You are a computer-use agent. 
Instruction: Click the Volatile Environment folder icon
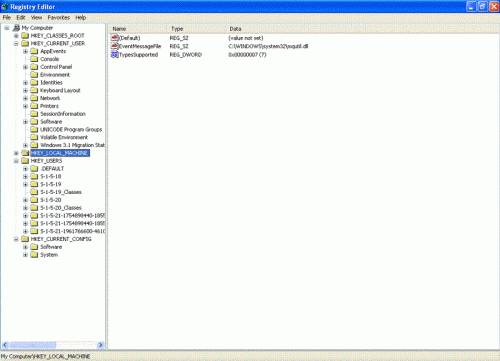(34, 137)
